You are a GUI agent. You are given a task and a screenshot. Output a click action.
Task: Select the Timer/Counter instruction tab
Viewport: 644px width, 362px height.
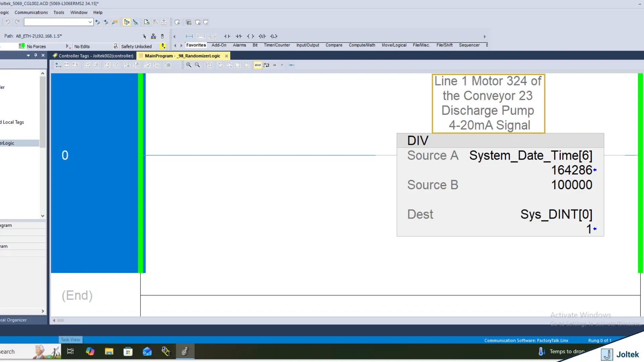[x=277, y=45]
